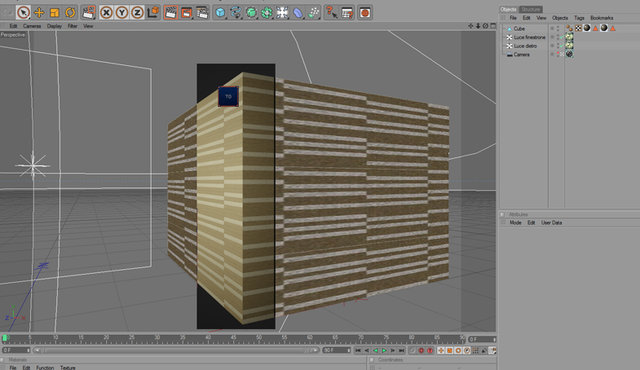Toggle Y axis lock
640x370 pixels.
point(122,13)
